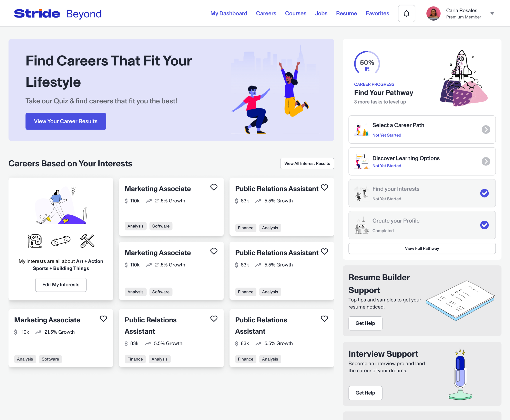Go to the Careers nav item

[266, 13]
